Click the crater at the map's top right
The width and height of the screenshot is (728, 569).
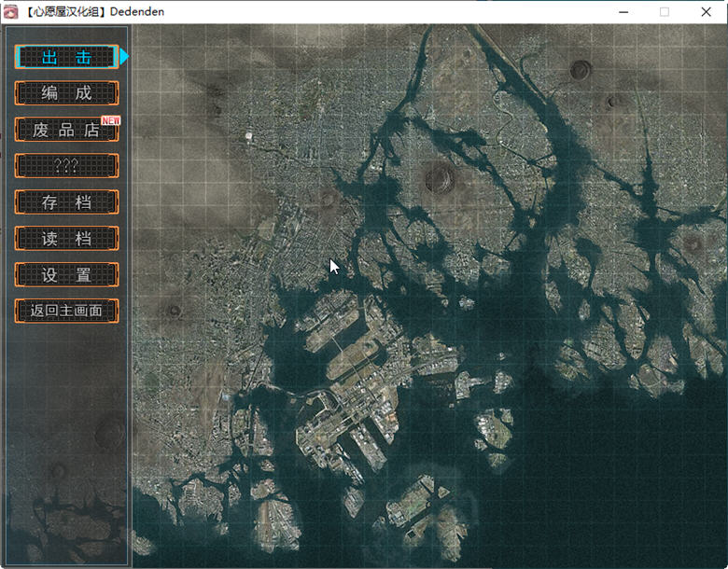coord(581,69)
